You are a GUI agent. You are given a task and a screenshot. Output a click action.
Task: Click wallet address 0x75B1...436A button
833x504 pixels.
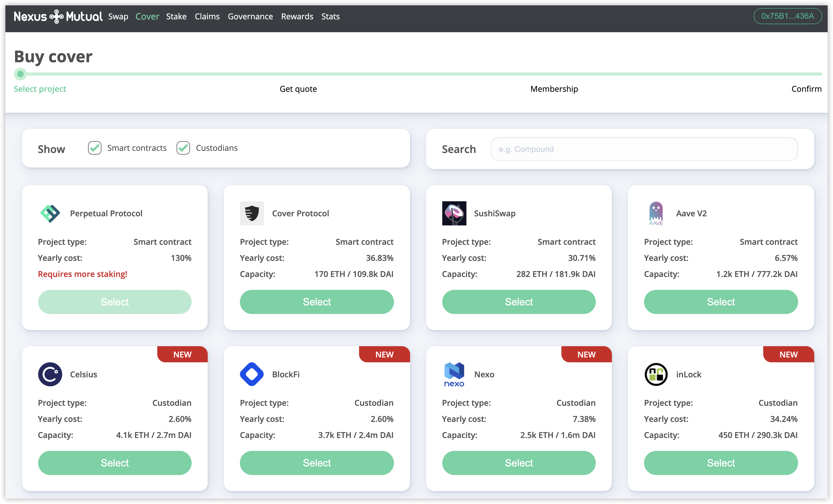click(x=787, y=16)
